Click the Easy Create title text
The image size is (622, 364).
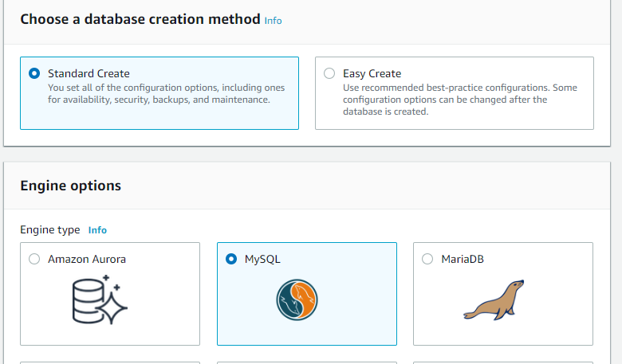pyautogui.click(x=372, y=73)
